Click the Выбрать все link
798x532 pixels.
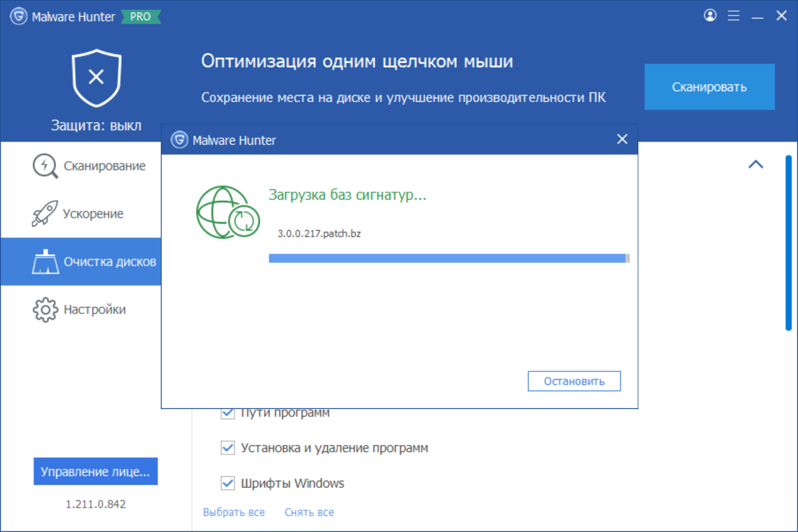pos(233,512)
